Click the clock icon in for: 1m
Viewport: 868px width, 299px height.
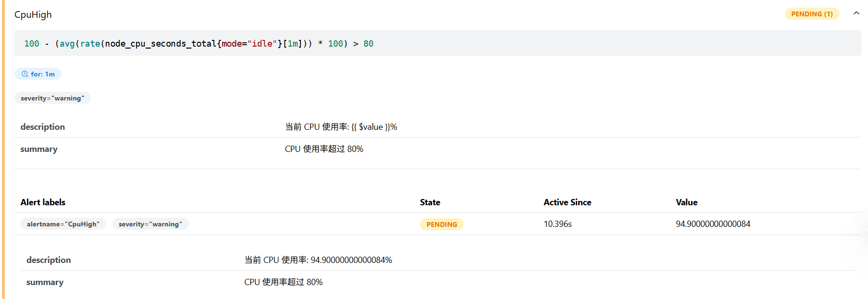point(25,74)
